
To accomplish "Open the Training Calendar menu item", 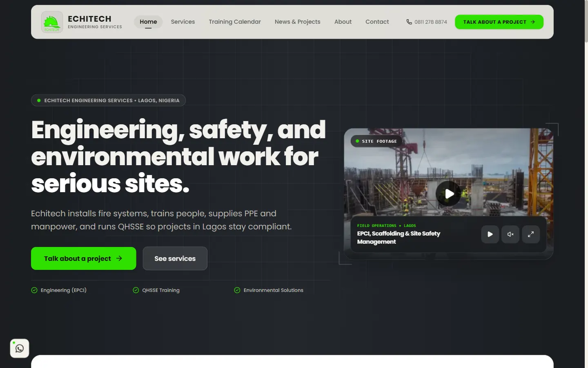I will tap(235, 22).
